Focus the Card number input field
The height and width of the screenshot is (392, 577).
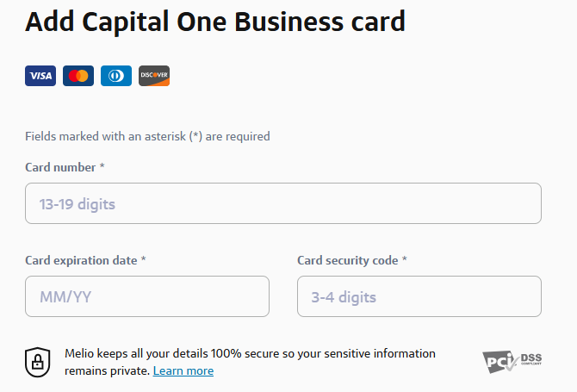[x=283, y=204]
